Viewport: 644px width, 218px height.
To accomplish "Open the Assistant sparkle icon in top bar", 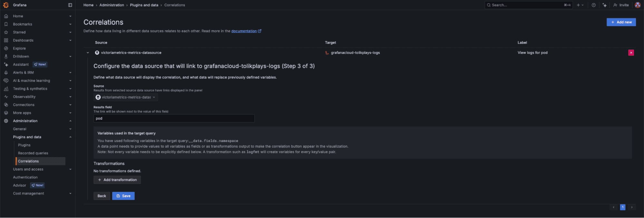I will [604, 5].
